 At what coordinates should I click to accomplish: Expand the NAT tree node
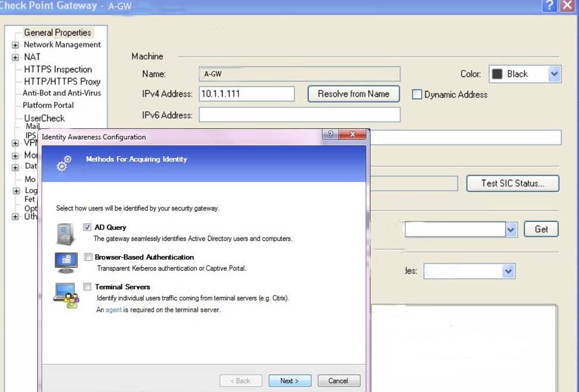point(15,58)
